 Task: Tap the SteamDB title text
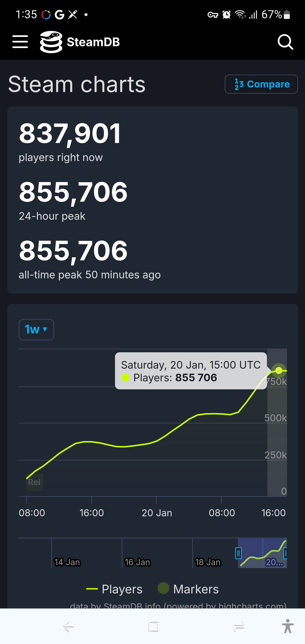(x=93, y=42)
